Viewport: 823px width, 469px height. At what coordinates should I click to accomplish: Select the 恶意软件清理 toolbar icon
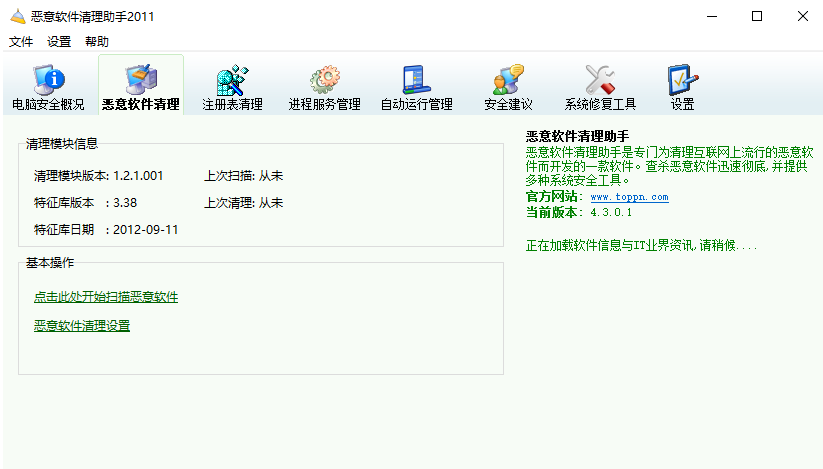(x=141, y=80)
